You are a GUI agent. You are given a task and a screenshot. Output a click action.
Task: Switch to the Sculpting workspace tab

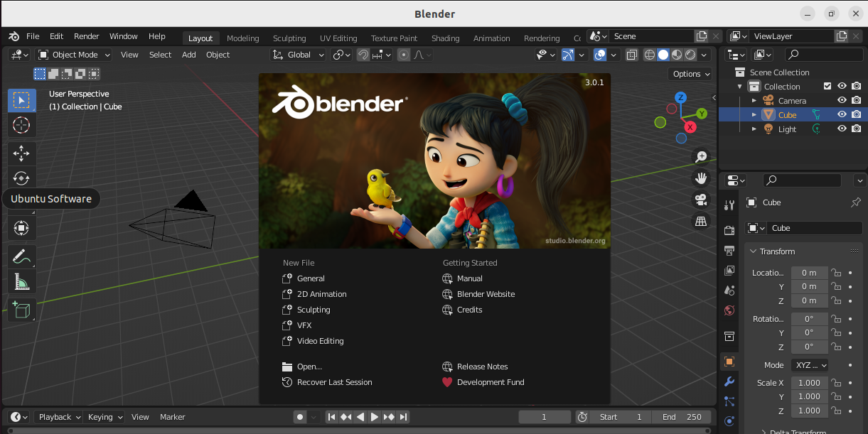(289, 38)
